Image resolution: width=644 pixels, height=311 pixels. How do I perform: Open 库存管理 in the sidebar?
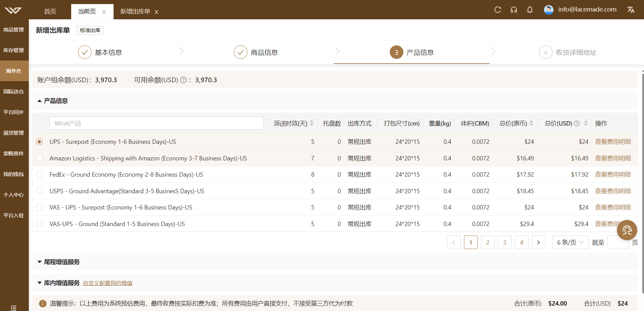[14, 50]
